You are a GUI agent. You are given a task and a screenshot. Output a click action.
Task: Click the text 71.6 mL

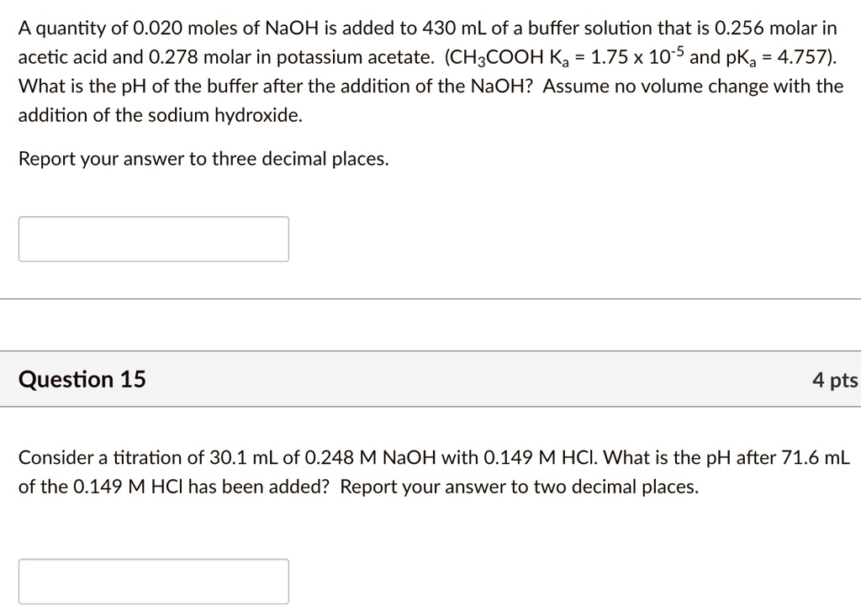tap(814, 458)
